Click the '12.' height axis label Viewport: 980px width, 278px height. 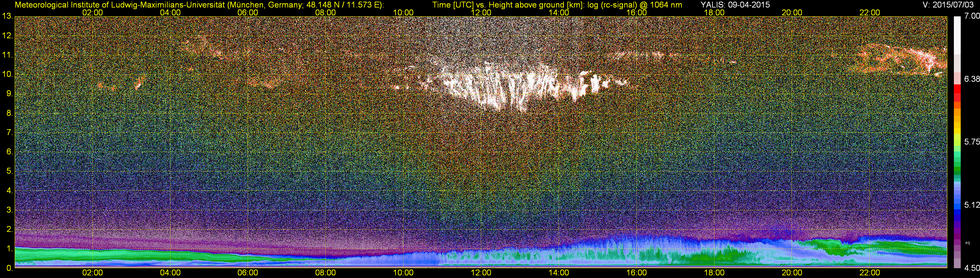click(7, 36)
